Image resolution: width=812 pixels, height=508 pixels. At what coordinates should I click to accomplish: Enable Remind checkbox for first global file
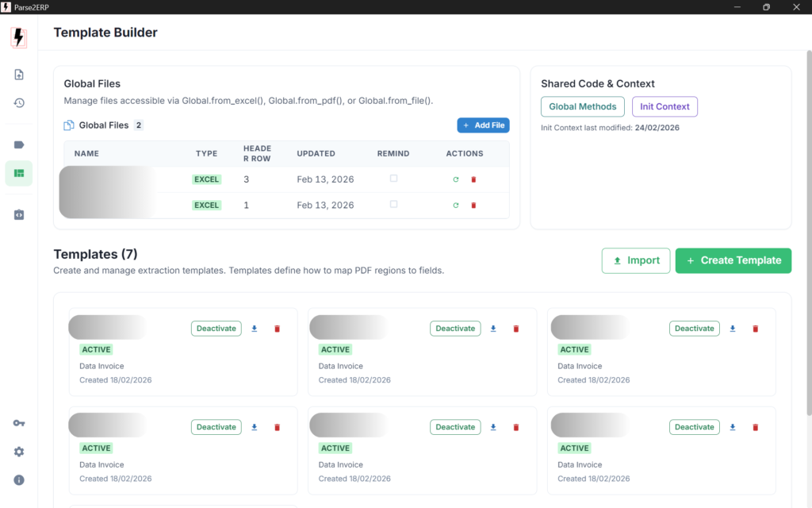tap(393, 179)
